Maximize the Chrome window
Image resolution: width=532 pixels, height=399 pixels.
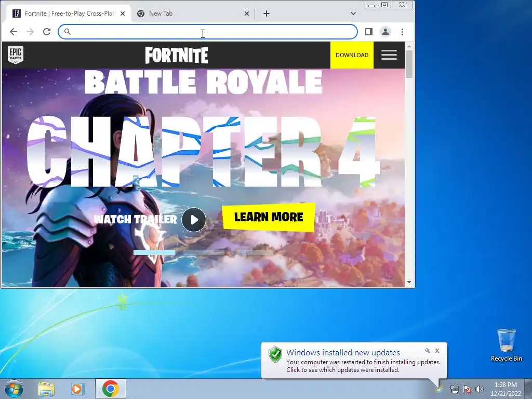[384, 5]
